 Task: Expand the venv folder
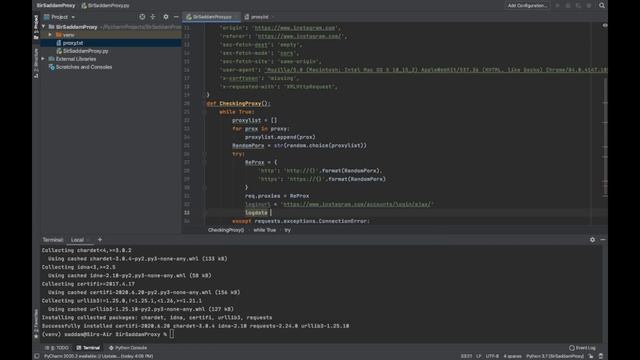point(50,35)
